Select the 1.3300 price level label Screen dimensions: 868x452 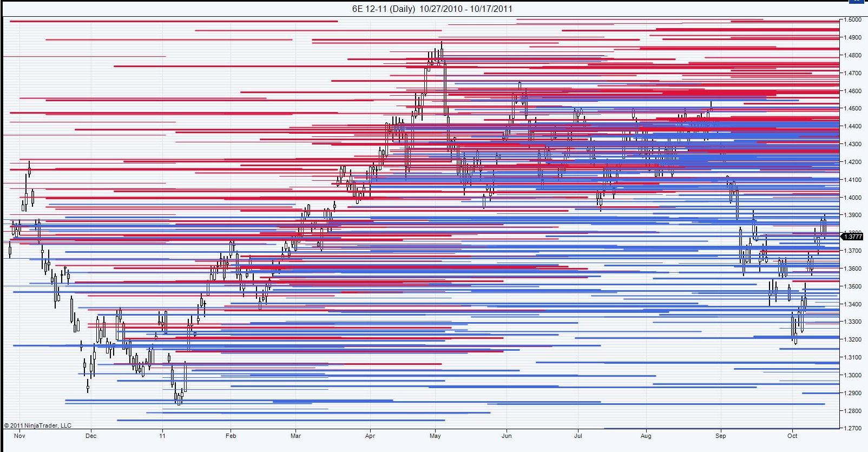853,322
